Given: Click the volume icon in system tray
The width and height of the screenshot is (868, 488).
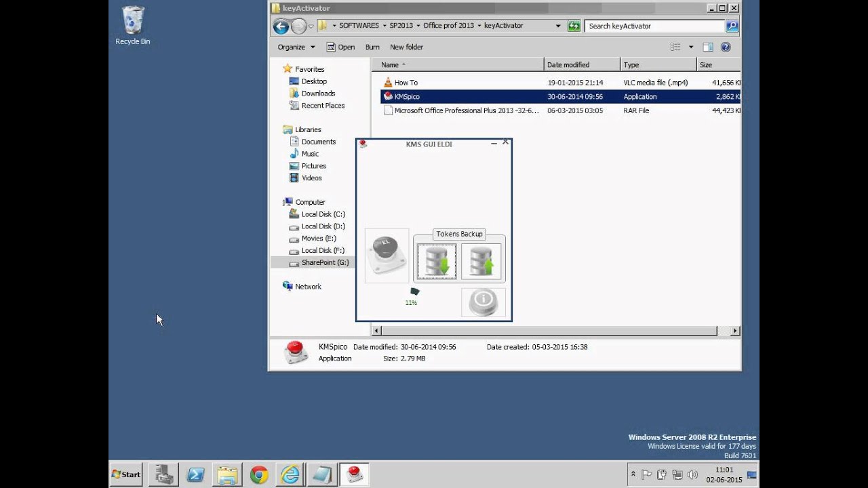Looking at the screenshot, I should 692,474.
